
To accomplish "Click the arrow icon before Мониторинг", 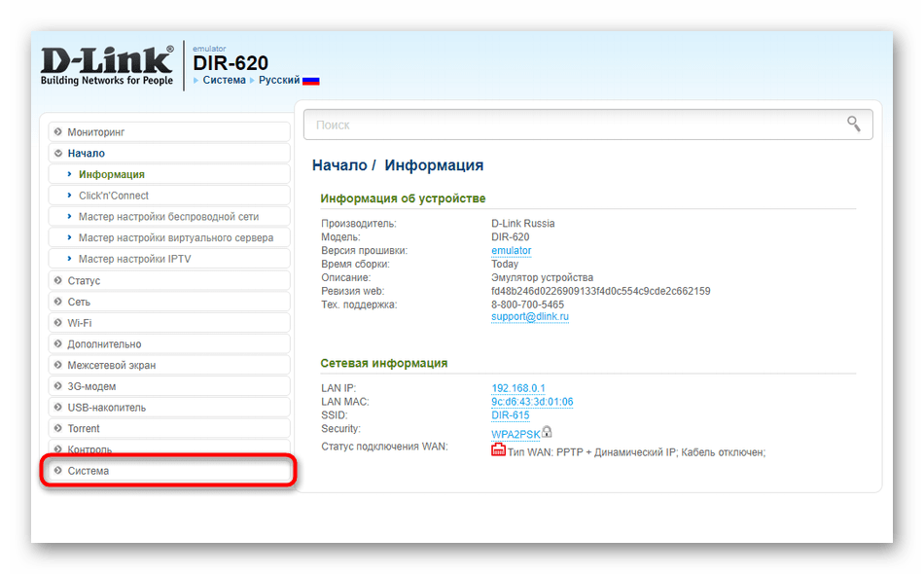I will click(x=57, y=132).
